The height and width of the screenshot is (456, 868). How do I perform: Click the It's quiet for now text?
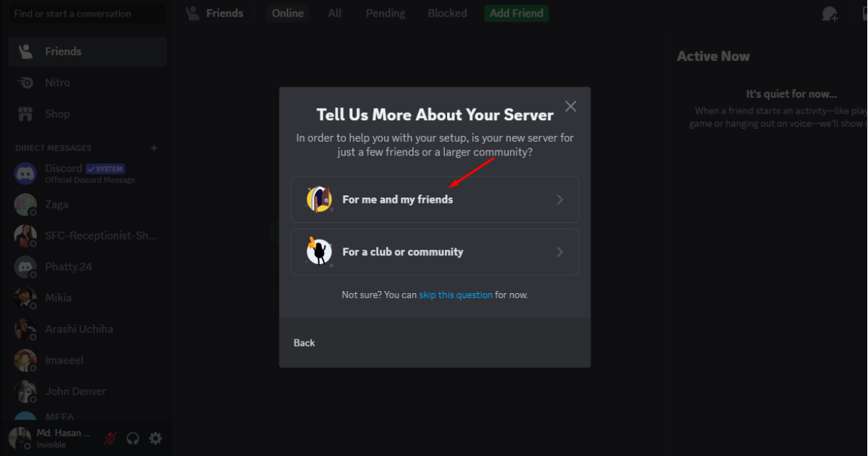pos(792,94)
